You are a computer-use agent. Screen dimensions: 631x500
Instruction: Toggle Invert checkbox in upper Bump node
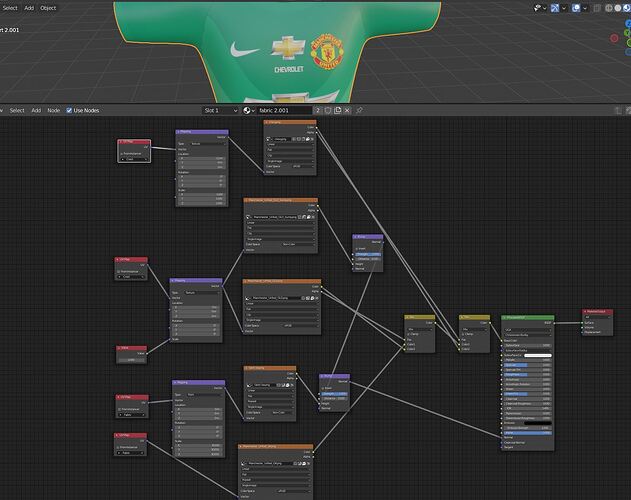[357, 248]
